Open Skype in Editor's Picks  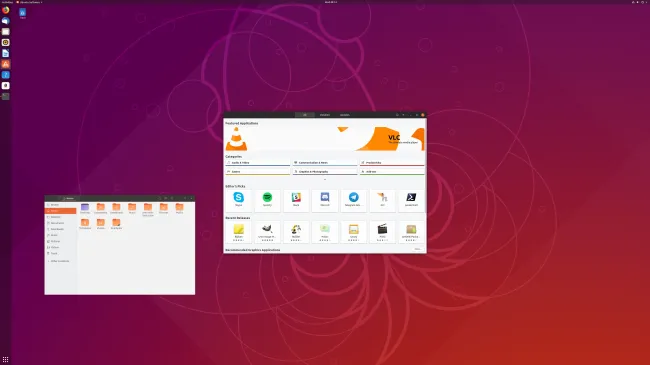[239, 200]
